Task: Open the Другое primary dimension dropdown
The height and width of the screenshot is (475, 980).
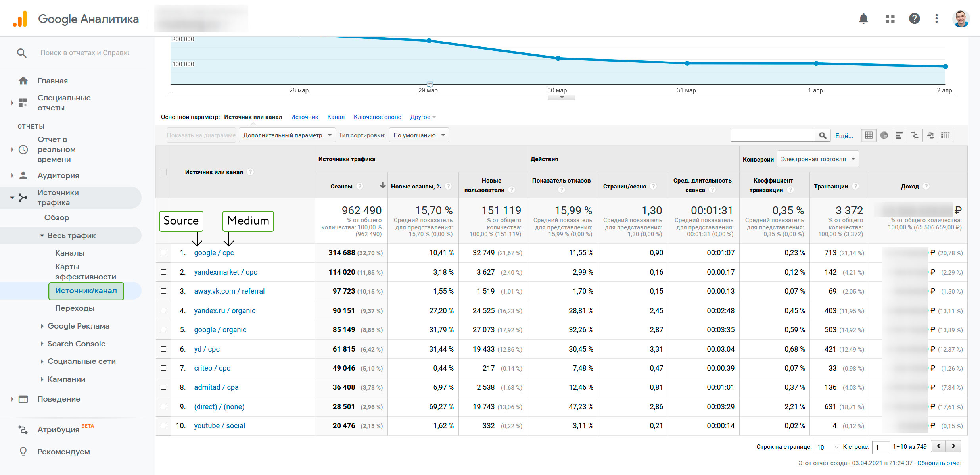Action: (423, 117)
